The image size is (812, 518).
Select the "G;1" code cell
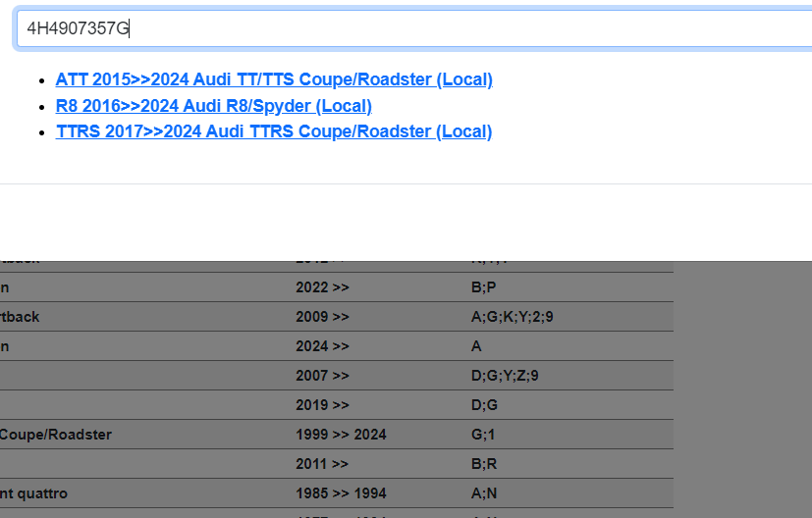coord(483,435)
